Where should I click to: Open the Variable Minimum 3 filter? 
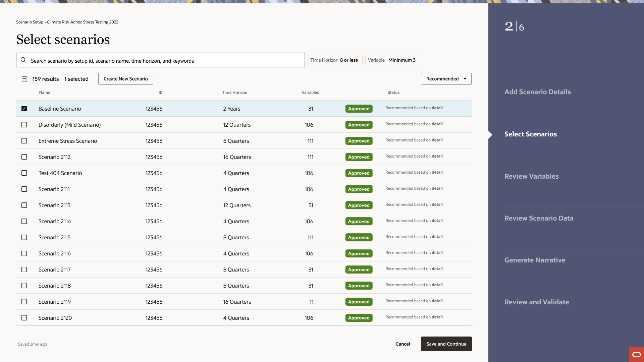(x=391, y=60)
